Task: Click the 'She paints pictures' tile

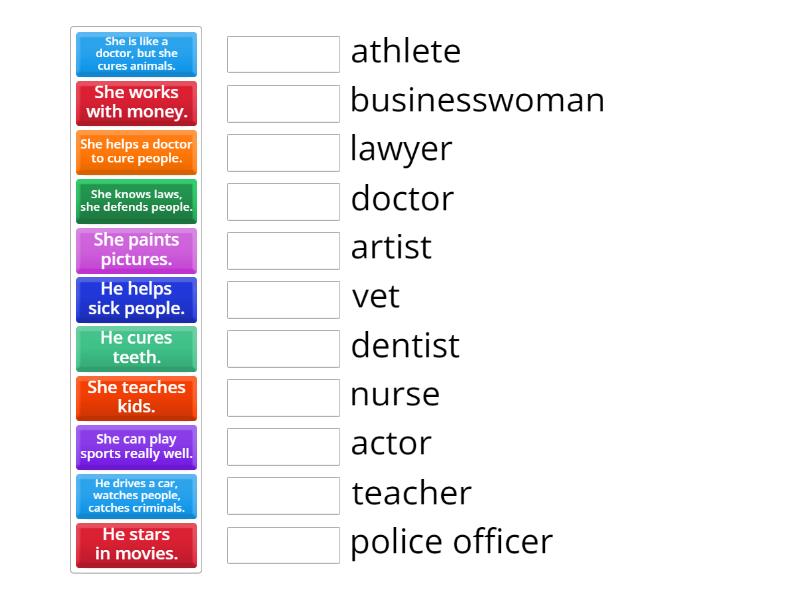Action: click(x=136, y=250)
